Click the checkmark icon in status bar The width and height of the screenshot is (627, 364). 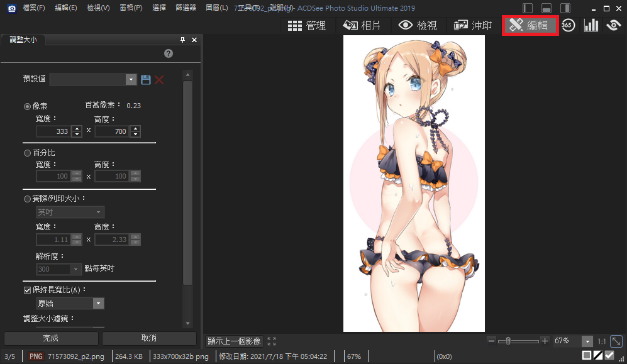point(609,355)
